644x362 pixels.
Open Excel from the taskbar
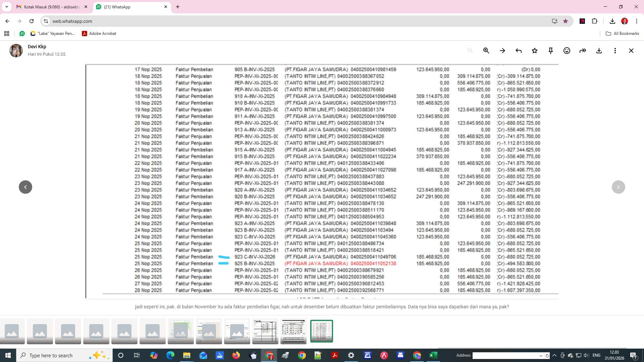(433, 355)
